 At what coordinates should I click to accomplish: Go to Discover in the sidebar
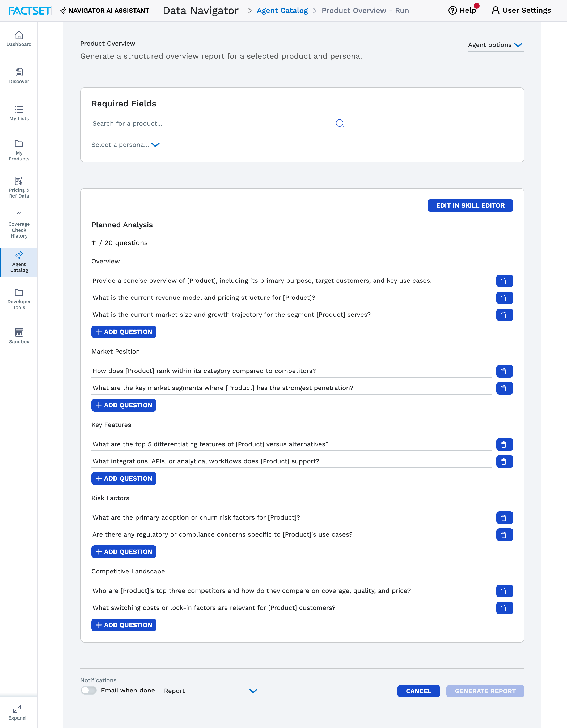point(19,76)
